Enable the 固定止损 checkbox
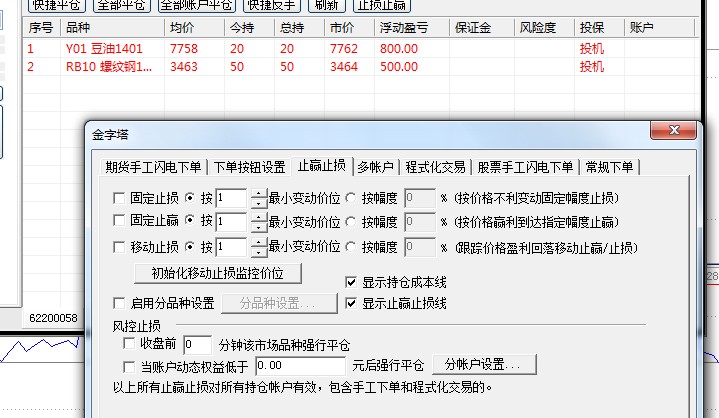The image size is (719, 418). point(120,198)
